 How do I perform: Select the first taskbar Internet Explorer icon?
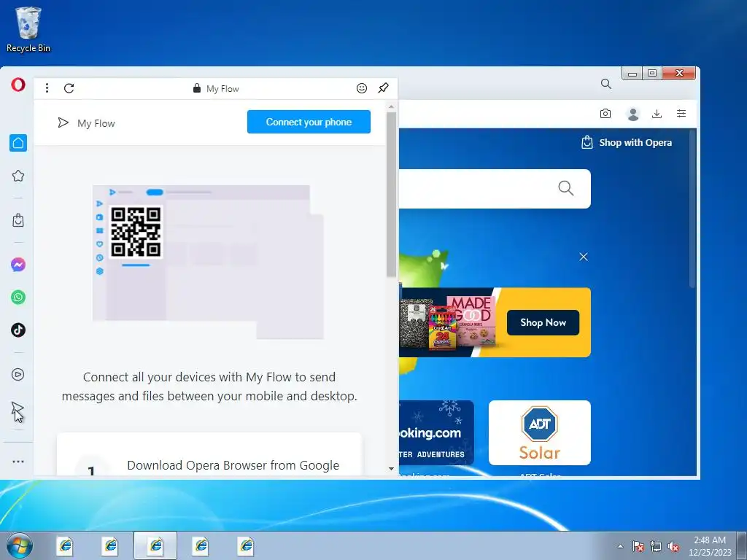point(65,545)
